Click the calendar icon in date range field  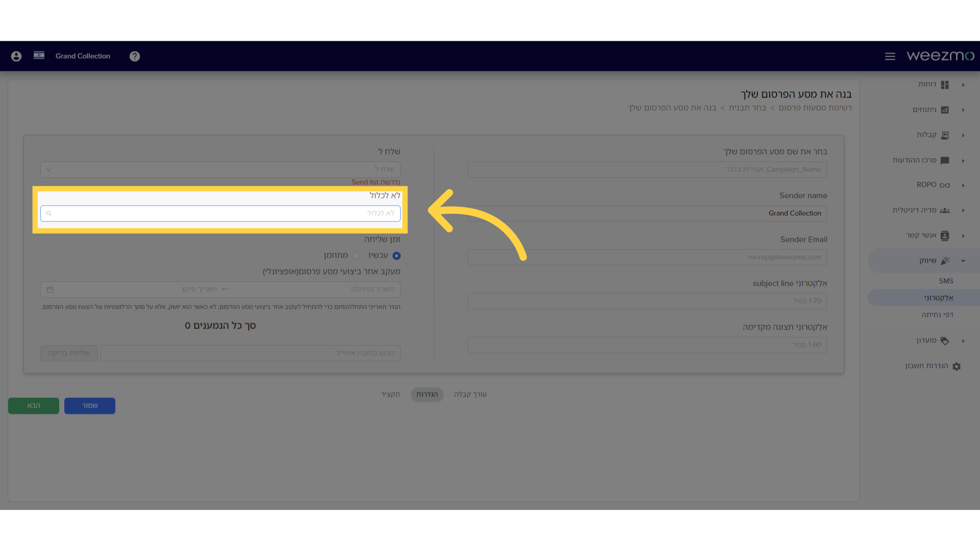click(50, 289)
